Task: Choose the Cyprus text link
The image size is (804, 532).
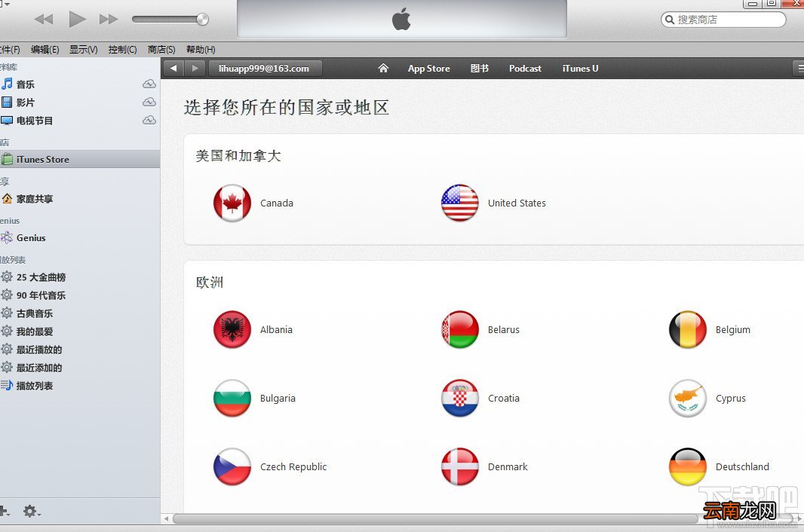Action: click(731, 398)
